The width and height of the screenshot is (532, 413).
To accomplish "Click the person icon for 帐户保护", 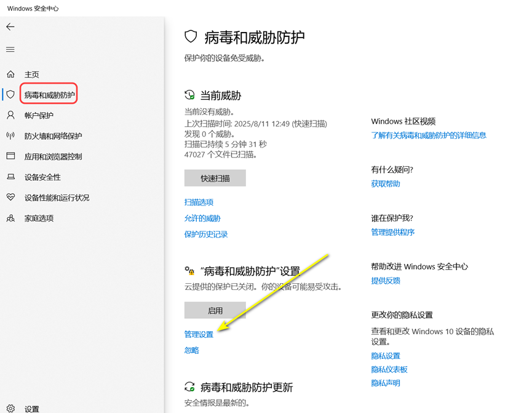I will click(x=11, y=115).
